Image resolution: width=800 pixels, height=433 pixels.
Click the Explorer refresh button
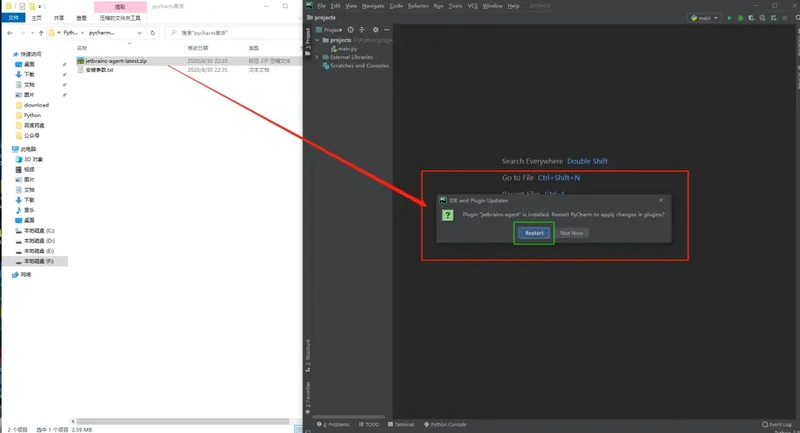click(x=154, y=32)
